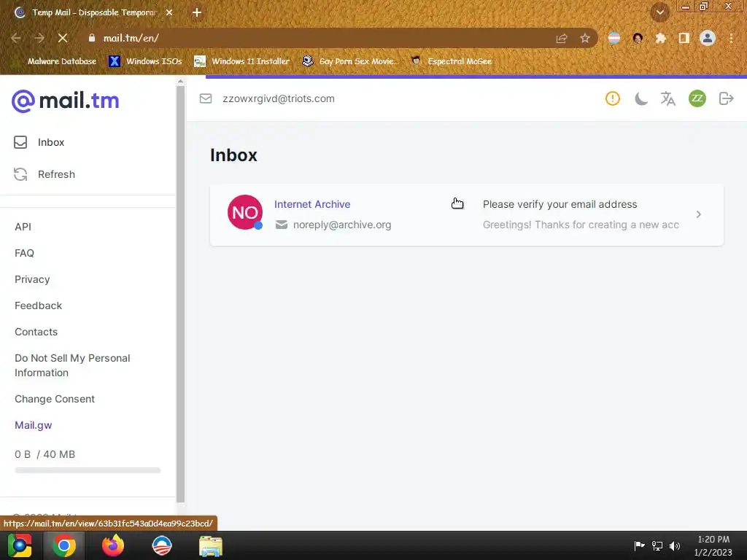Open a new browser tab
The image size is (747, 560).
pos(197,13)
